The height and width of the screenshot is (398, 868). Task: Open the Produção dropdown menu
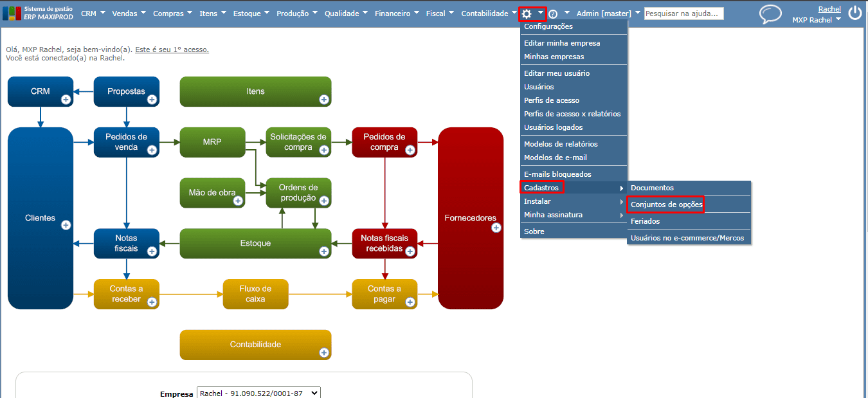pyautogui.click(x=297, y=14)
